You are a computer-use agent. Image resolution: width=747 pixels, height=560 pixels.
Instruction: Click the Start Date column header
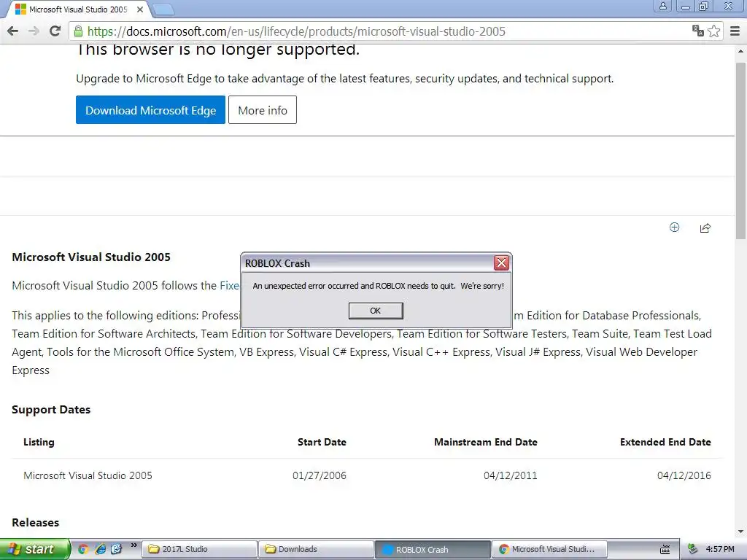[x=322, y=442]
